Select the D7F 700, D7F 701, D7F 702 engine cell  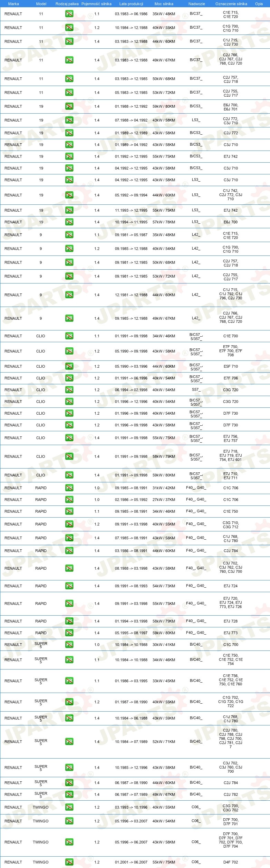pyautogui.click(x=231, y=840)
